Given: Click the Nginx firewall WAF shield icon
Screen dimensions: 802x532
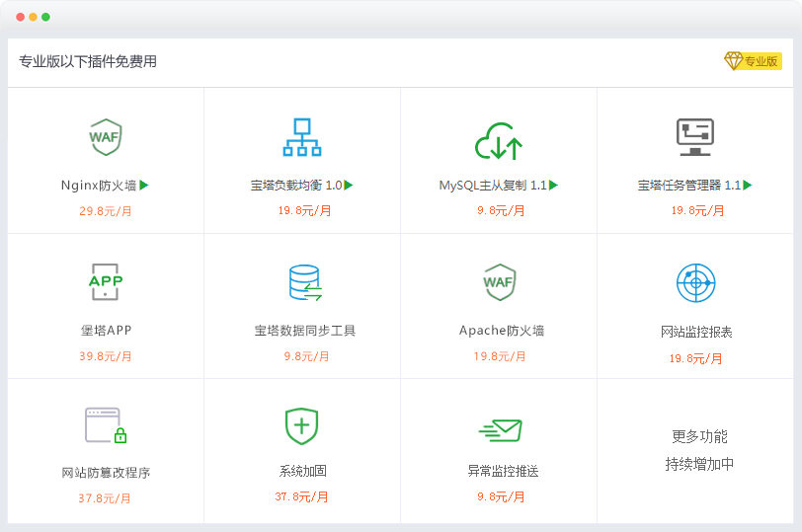Looking at the screenshot, I should click(x=106, y=137).
